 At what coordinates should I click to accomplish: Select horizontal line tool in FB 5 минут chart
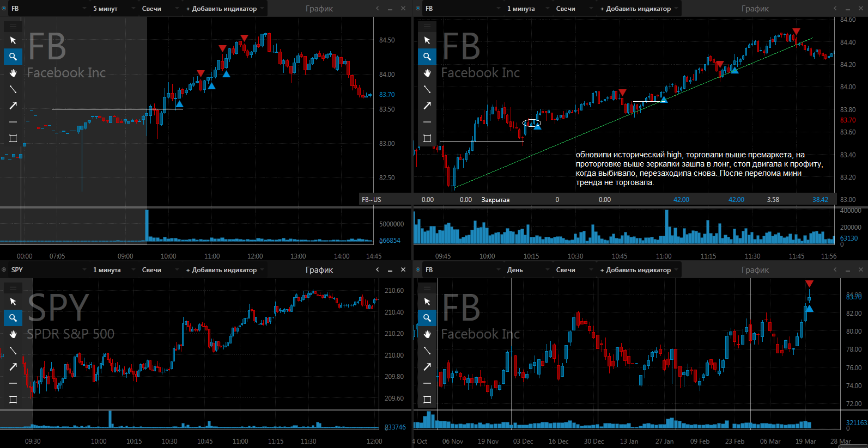click(x=13, y=122)
